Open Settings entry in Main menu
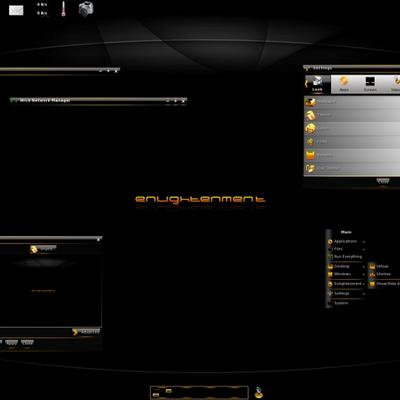The height and width of the screenshot is (400, 400). 345,293
